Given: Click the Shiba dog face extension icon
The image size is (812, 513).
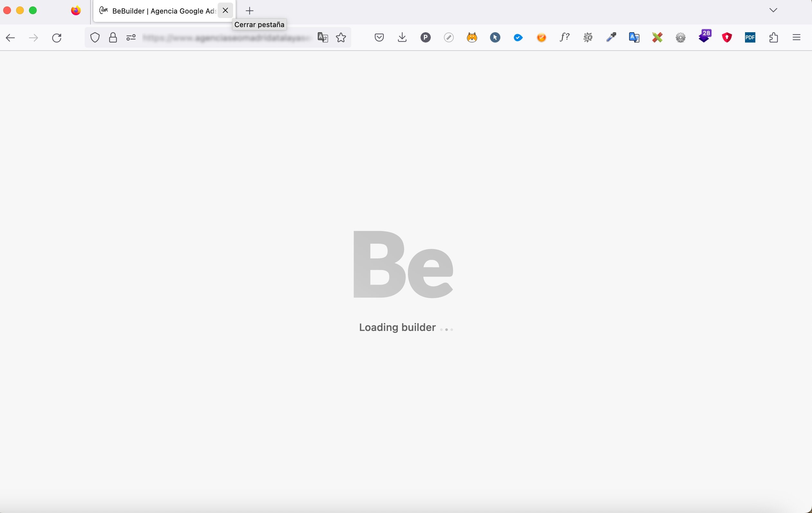Looking at the screenshot, I should point(472,37).
